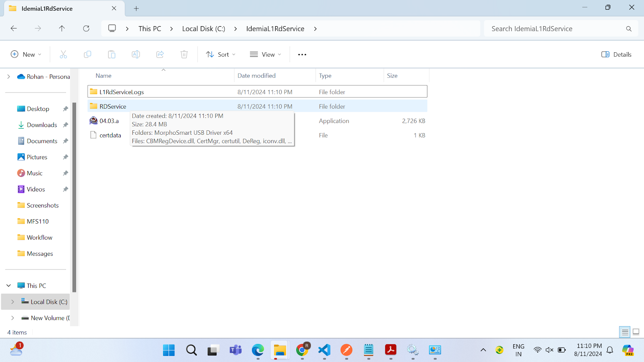Open the Sort dropdown menu
This screenshot has width=644, height=362.
point(221,54)
